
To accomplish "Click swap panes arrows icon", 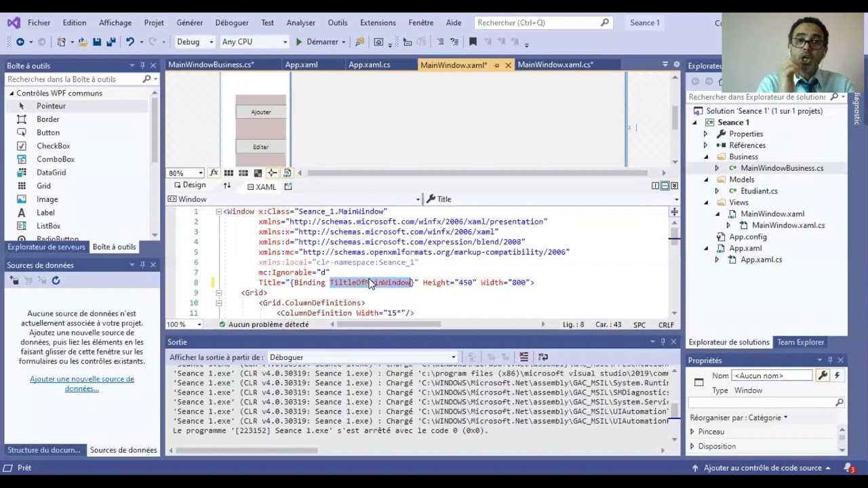I will [x=227, y=186].
